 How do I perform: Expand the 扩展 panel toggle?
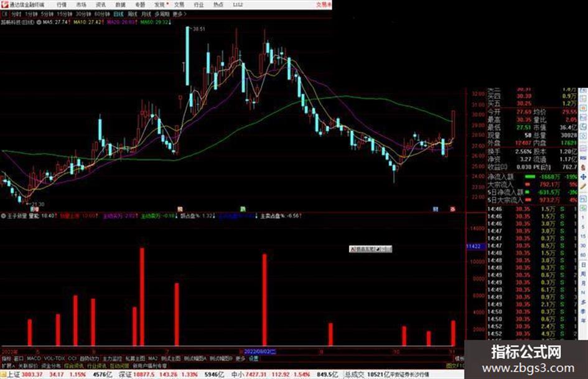point(8,365)
